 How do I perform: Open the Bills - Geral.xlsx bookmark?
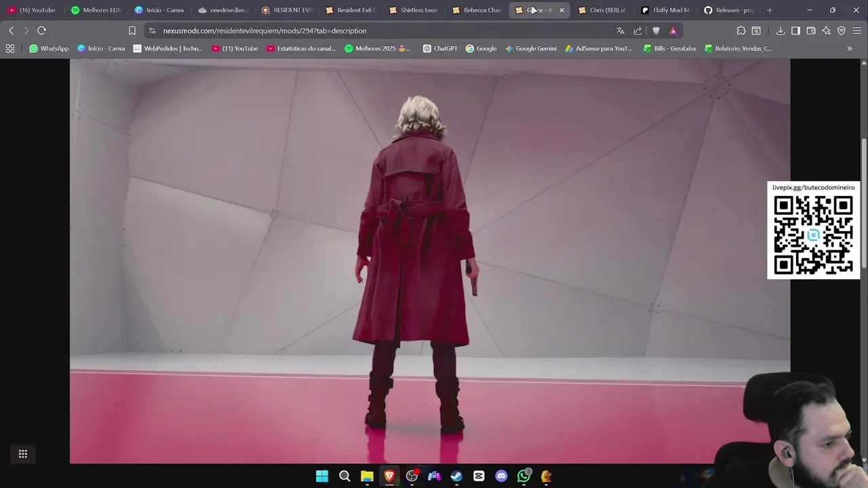(x=669, y=48)
